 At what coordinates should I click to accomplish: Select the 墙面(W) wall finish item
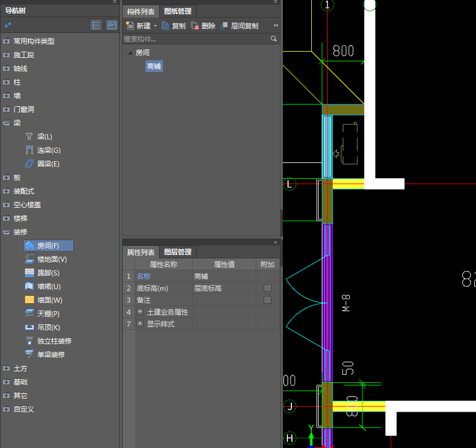pyautogui.click(x=43, y=300)
